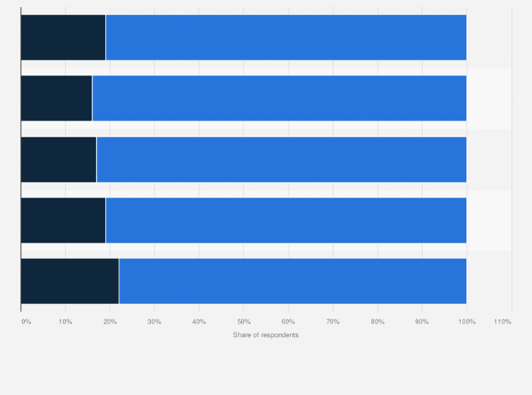Click the dark navy segment of the top bar
Viewport: 532px width, 395px height.
point(63,37)
